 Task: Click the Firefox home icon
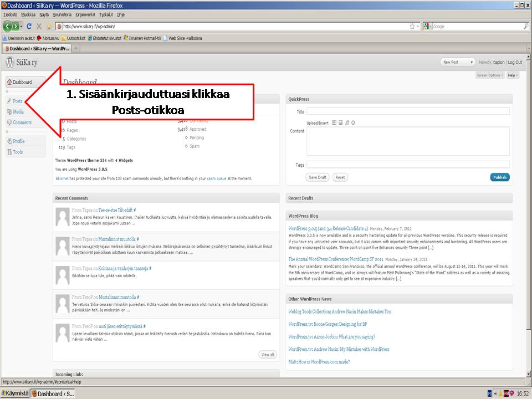coord(49,26)
